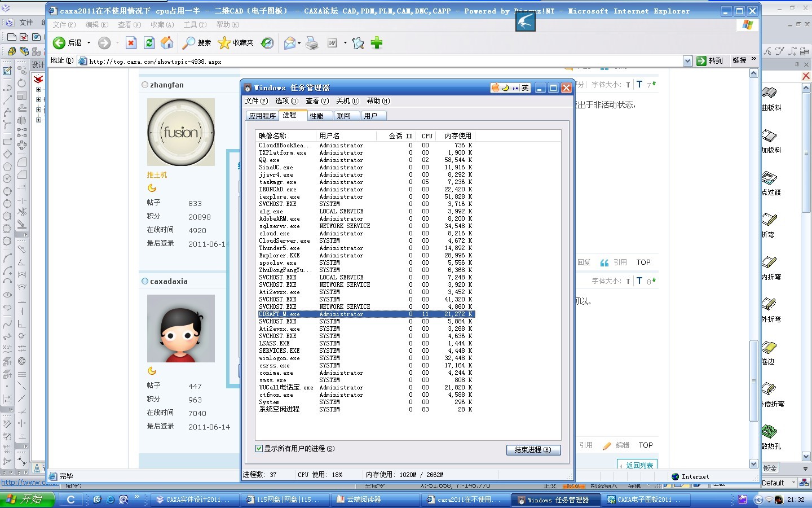812x508 pixels.
Task: Select the 点过渡 tool icon
Action: click(769, 178)
